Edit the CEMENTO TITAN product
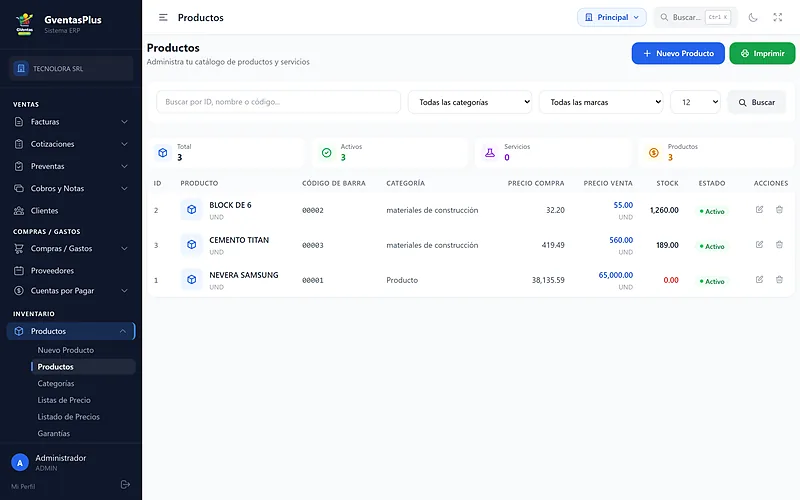 [x=759, y=245]
